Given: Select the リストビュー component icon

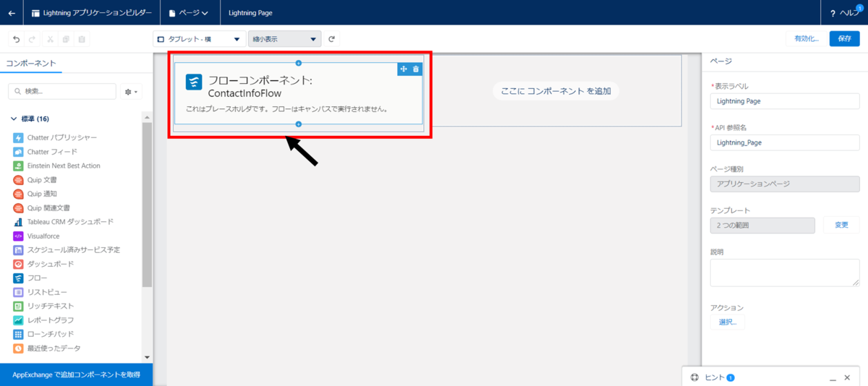Looking at the screenshot, I should [x=19, y=292].
